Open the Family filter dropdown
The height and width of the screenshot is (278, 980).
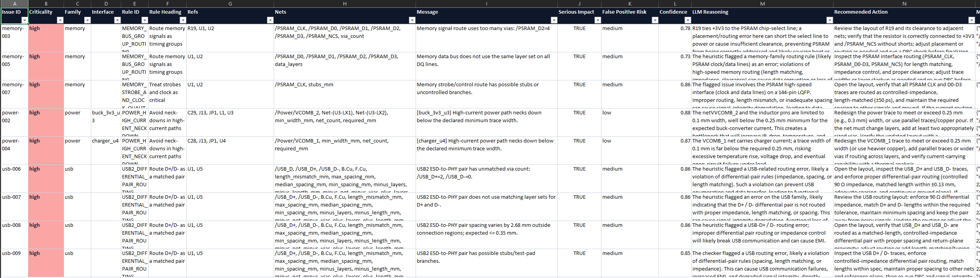pyautogui.click(x=87, y=20)
